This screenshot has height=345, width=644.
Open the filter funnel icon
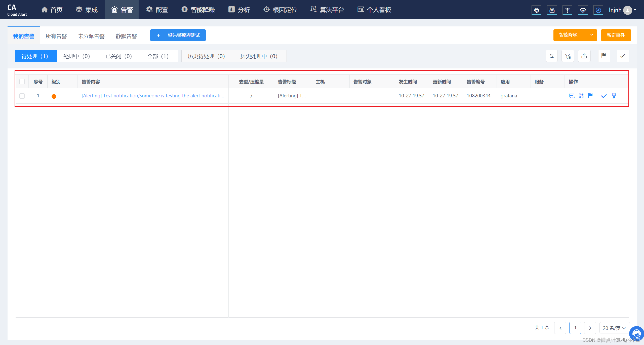click(568, 56)
